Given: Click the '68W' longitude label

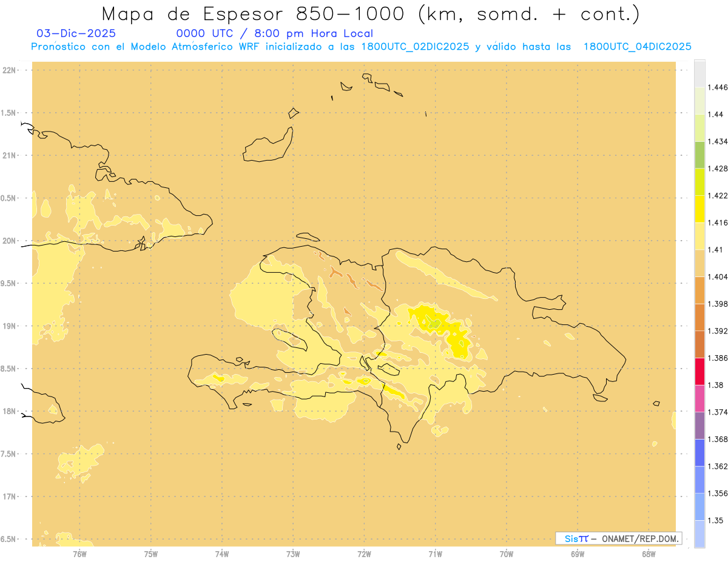Looking at the screenshot, I should (x=648, y=554).
